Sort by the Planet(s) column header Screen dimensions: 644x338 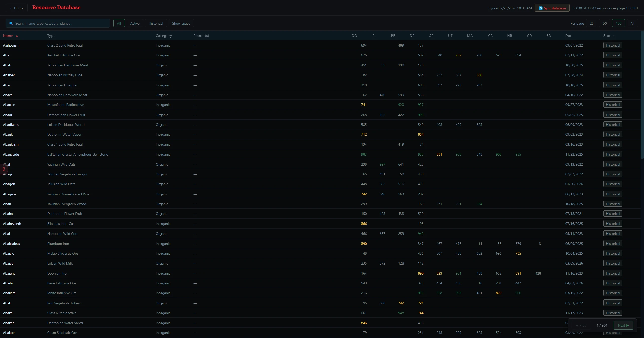[201, 36]
